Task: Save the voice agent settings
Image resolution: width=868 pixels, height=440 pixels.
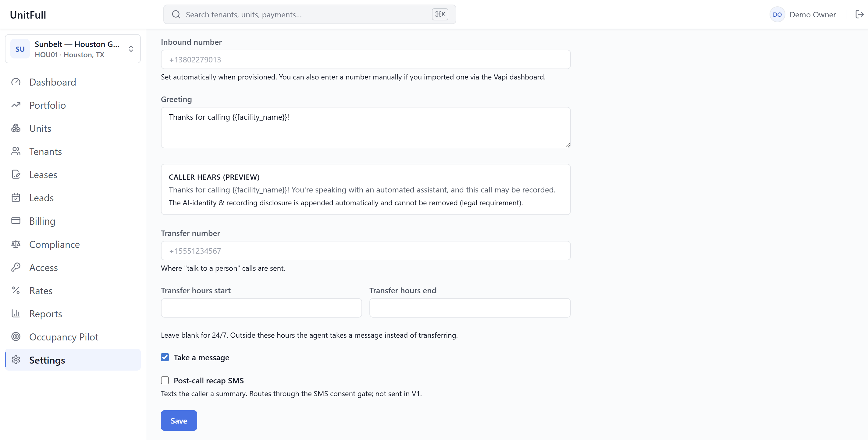Action: point(179,421)
